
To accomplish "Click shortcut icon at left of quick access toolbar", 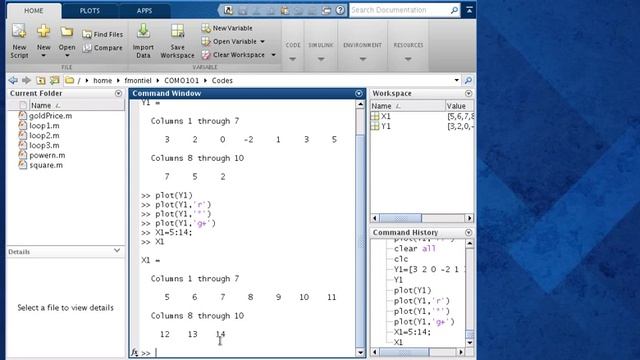I will pos(228,10).
